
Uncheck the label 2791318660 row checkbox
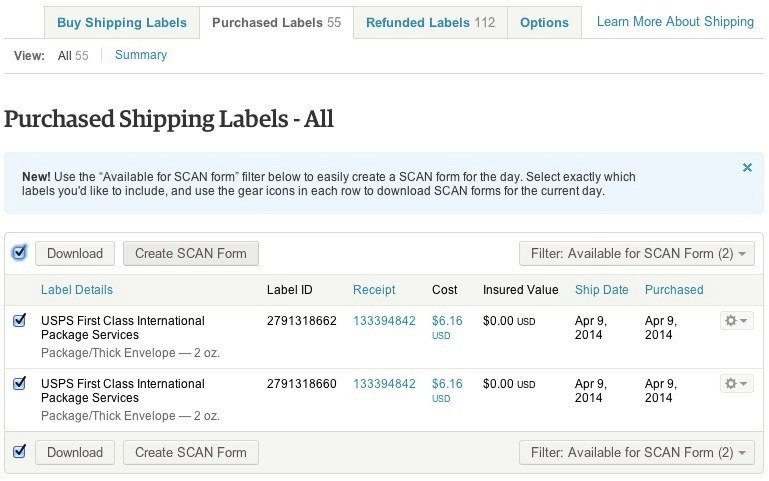(x=19, y=383)
